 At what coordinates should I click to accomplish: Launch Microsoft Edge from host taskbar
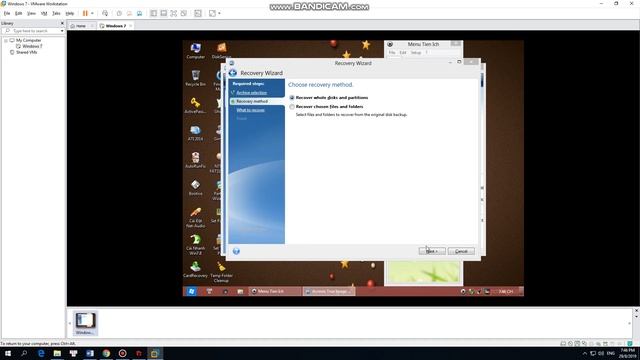coord(41,353)
